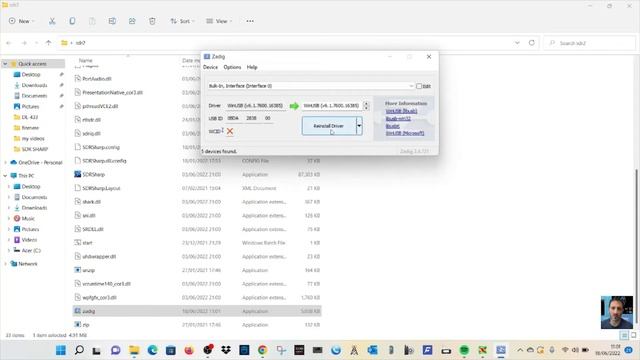This screenshot has height=360, width=640.
Task: Open Outlook from the taskbar
Action: click(372, 350)
